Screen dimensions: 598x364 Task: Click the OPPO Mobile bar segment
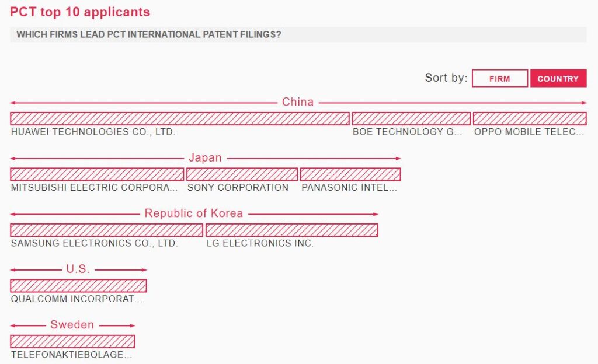coord(530,119)
